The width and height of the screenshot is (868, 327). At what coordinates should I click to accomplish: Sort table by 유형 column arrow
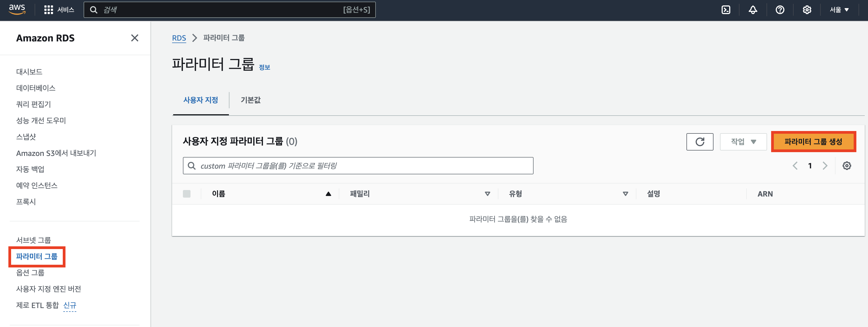click(625, 194)
